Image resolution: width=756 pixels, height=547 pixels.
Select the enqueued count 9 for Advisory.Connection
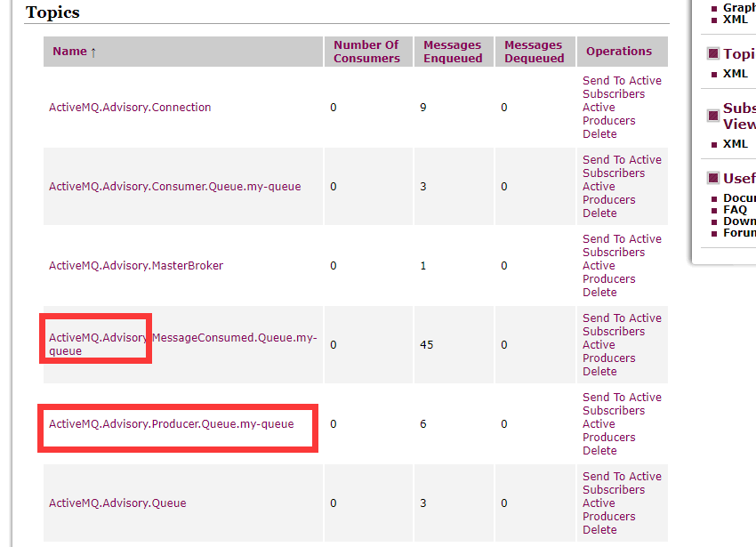coord(422,107)
